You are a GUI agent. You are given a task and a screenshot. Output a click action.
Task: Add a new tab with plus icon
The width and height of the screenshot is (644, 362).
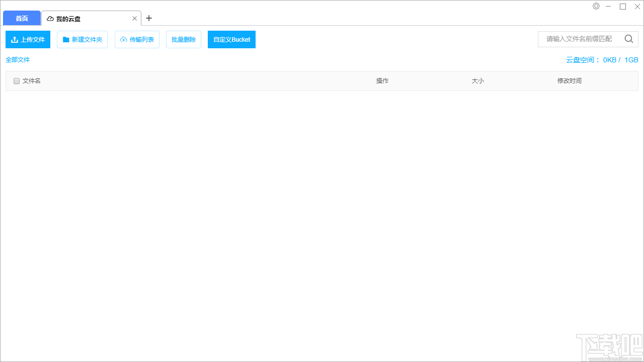click(149, 18)
